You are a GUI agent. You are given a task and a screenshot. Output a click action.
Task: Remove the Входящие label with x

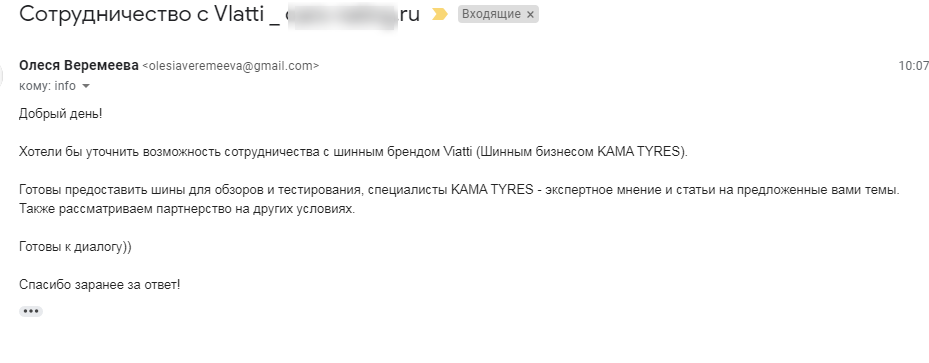coord(530,14)
